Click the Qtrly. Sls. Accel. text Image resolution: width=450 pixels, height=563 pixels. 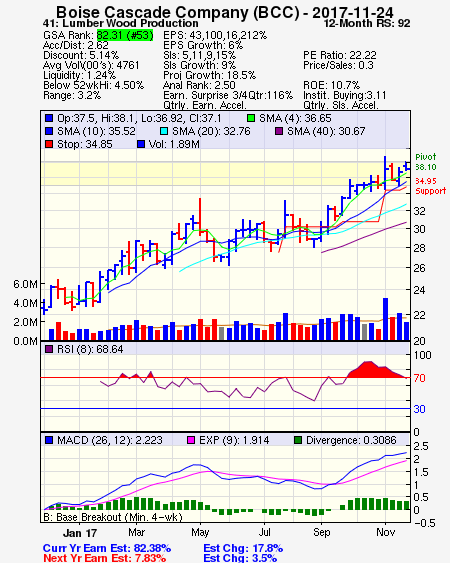(341, 106)
